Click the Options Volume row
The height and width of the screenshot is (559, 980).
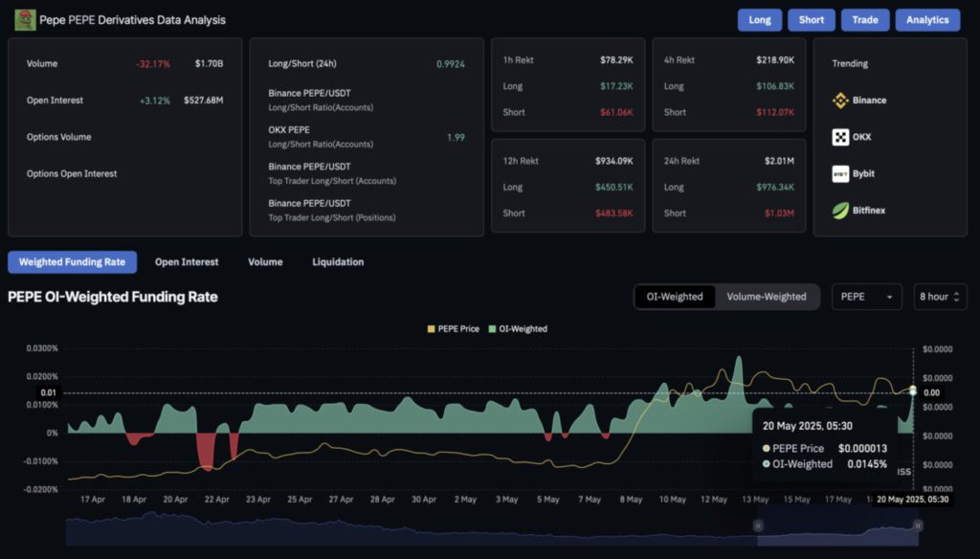[124, 137]
